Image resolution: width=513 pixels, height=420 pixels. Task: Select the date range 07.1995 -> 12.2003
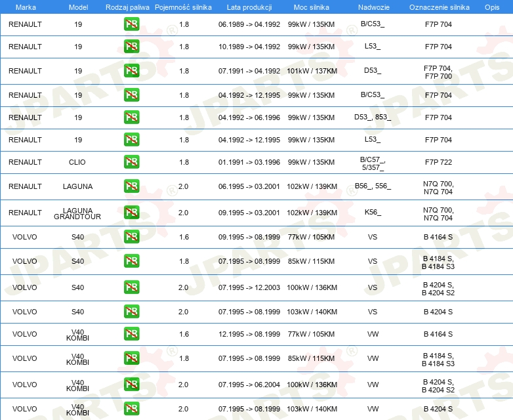pos(249,287)
